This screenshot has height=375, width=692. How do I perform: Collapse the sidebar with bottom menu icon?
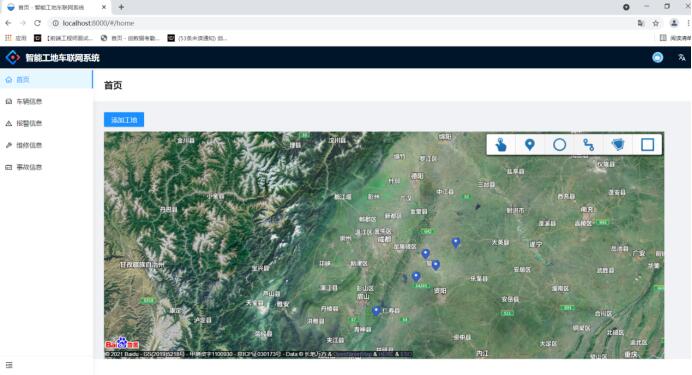point(9,365)
